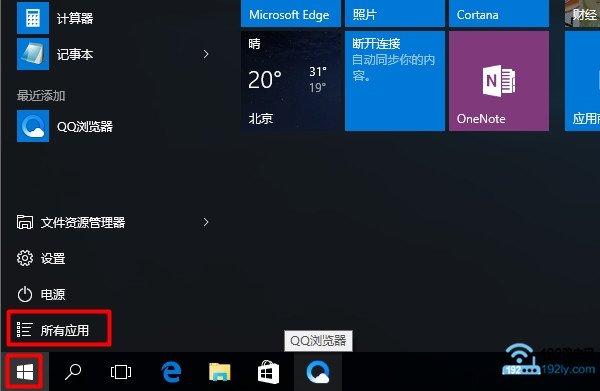
Task: Launch the OneNote tile
Action: [x=499, y=81]
